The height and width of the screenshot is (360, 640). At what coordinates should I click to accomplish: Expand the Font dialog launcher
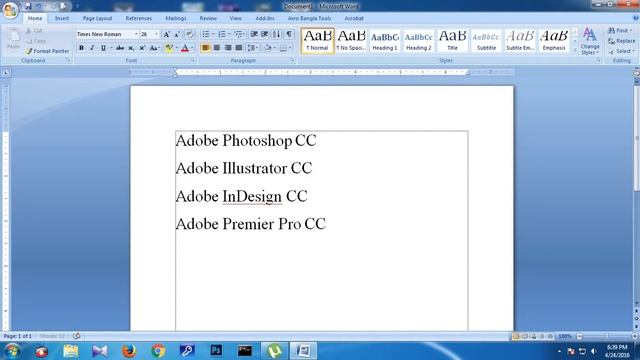[x=193, y=60]
